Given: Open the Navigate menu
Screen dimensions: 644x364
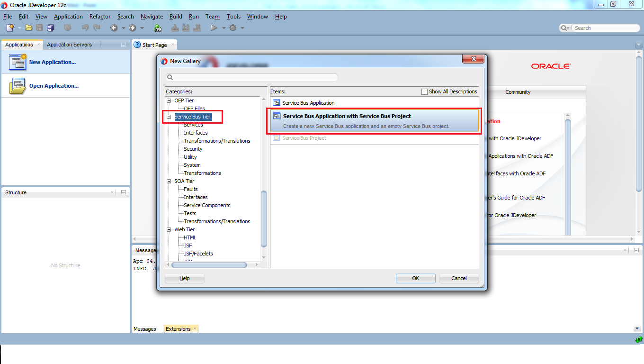Looking at the screenshot, I should click(152, 17).
